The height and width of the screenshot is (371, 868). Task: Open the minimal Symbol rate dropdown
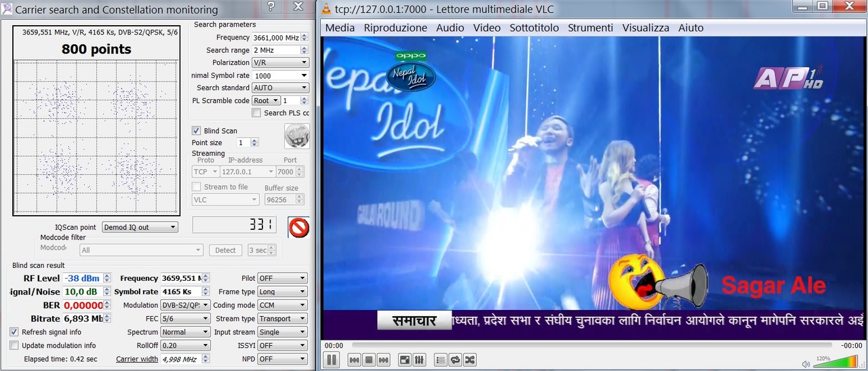[x=280, y=75]
